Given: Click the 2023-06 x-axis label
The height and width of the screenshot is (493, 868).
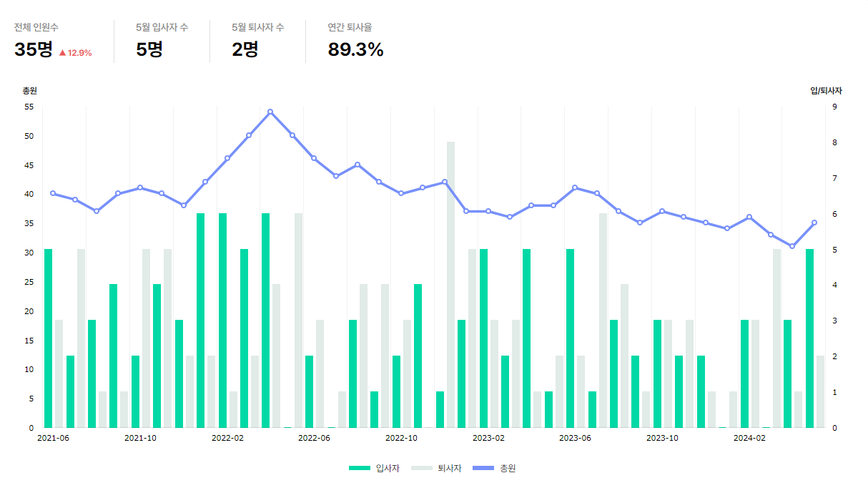Looking at the screenshot, I should click(575, 438).
